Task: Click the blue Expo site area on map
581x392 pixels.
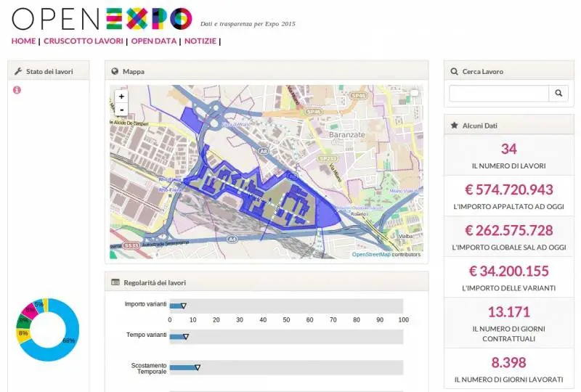Action: 326,213
